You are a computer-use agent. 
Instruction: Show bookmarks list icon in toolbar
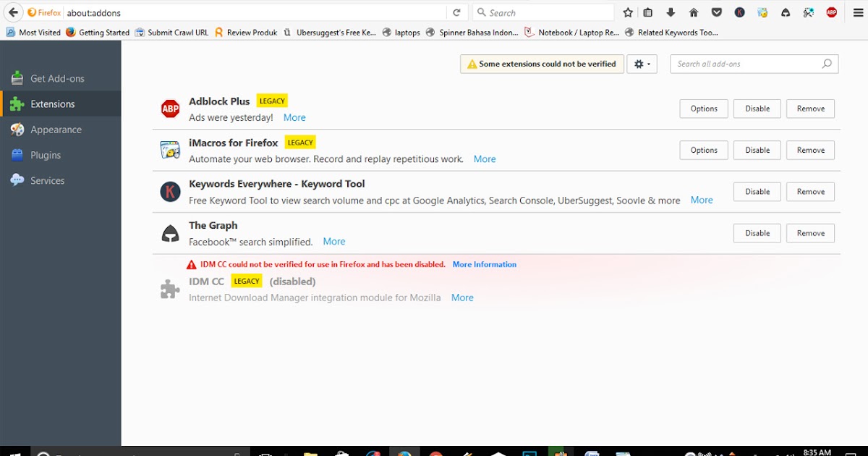click(x=648, y=12)
